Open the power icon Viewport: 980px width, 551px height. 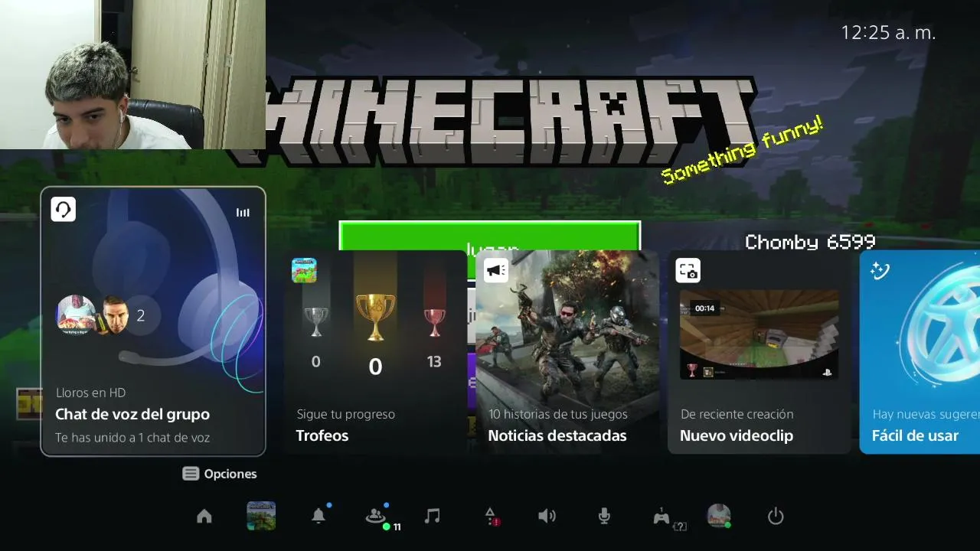776,517
